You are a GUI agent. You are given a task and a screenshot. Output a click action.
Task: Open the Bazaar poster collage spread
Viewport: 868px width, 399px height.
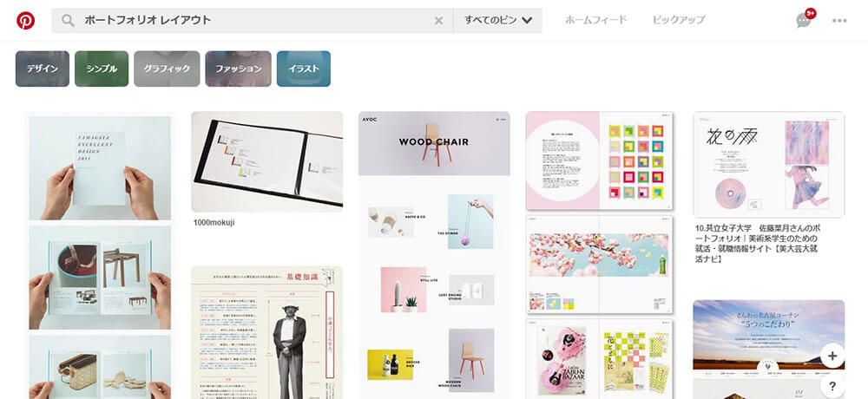coord(600,358)
